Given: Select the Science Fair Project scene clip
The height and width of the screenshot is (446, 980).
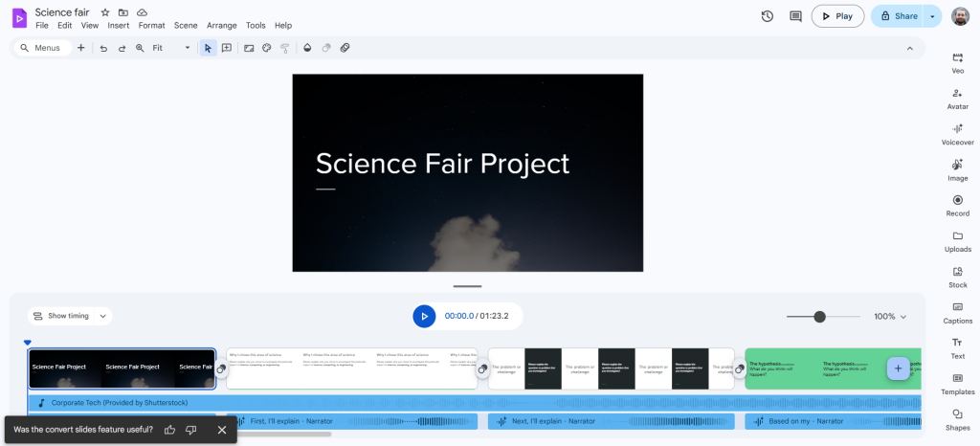Looking at the screenshot, I should pos(122,368).
